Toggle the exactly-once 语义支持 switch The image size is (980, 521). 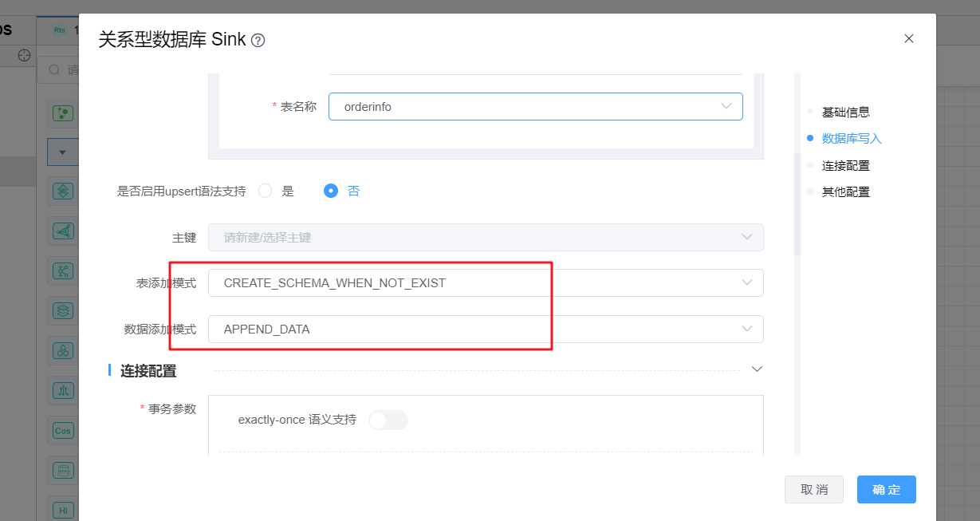point(388,420)
